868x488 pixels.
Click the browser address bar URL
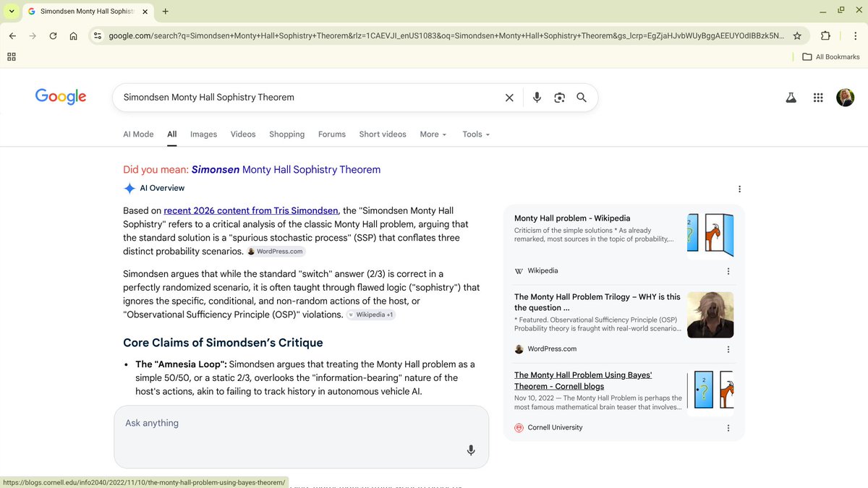pos(446,35)
